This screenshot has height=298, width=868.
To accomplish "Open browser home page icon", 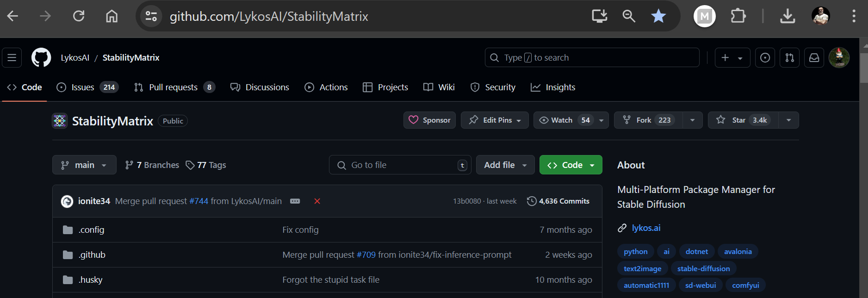I will point(112,16).
